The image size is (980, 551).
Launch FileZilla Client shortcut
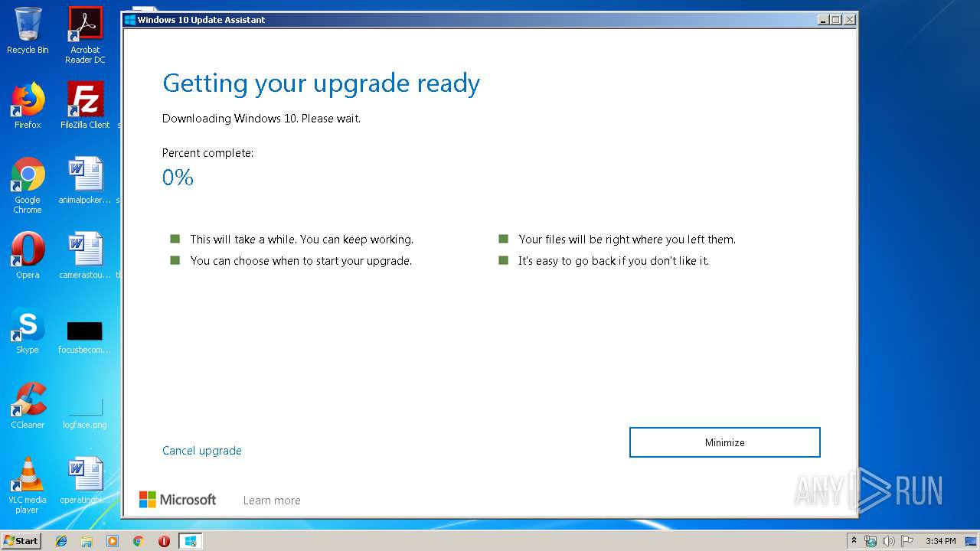tap(85, 106)
